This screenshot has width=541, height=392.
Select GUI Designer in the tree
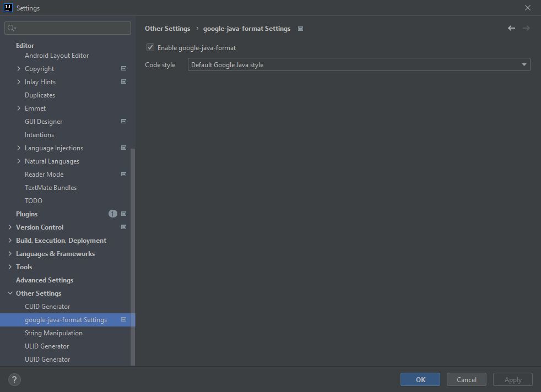(44, 121)
